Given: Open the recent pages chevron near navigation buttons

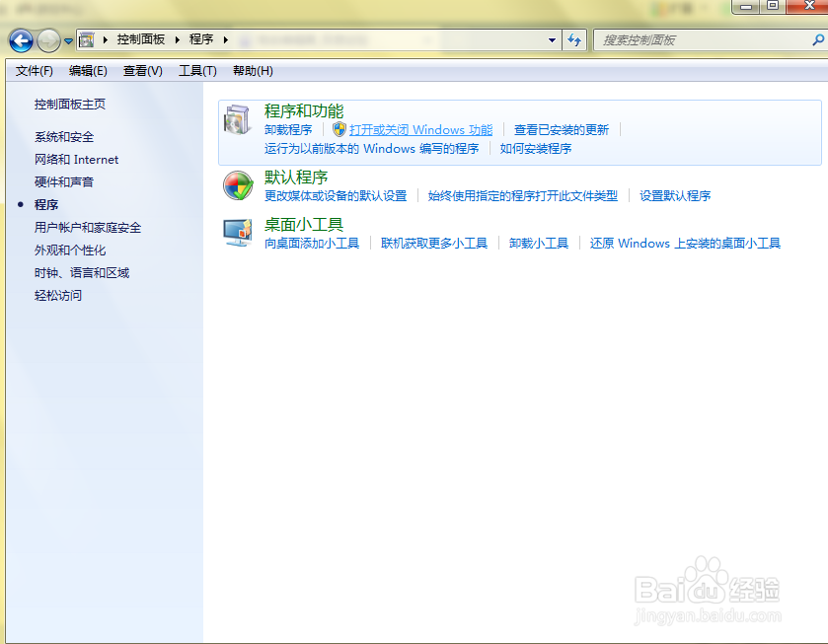Looking at the screenshot, I should pyautogui.click(x=66, y=40).
